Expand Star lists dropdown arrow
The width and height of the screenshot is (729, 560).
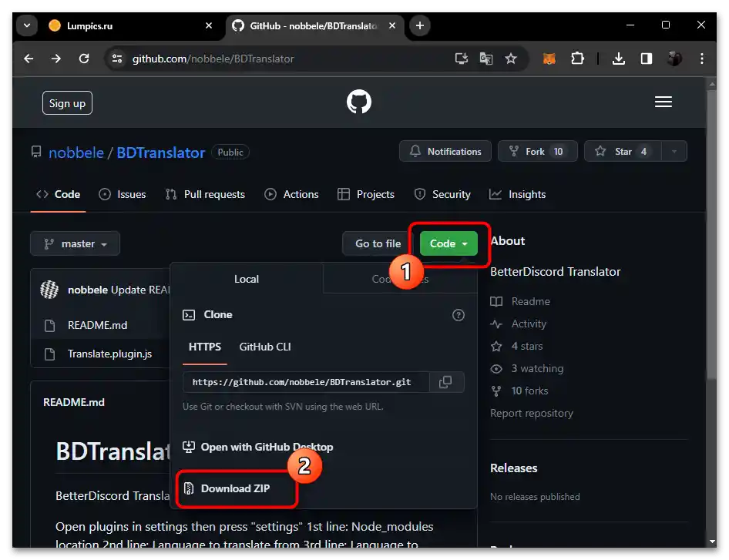tap(674, 152)
